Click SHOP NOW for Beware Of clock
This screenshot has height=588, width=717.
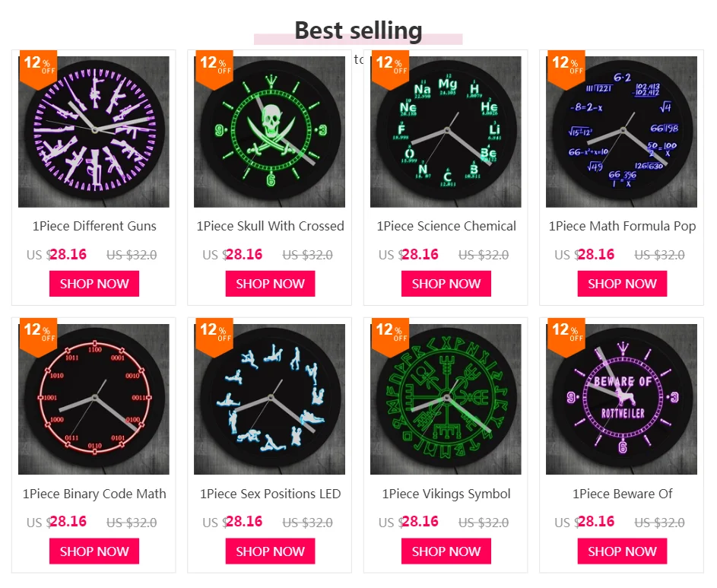[622, 551]
